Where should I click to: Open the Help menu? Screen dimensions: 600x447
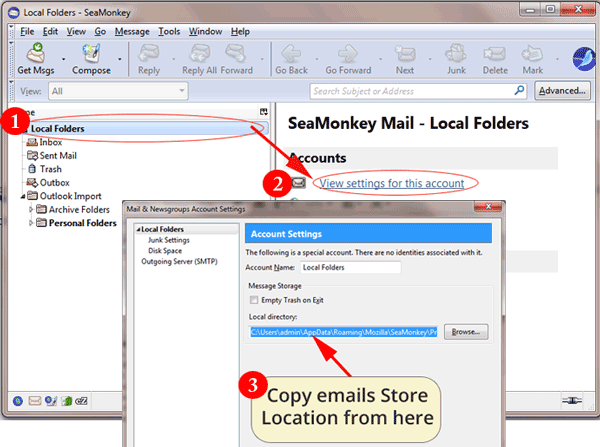240,31
